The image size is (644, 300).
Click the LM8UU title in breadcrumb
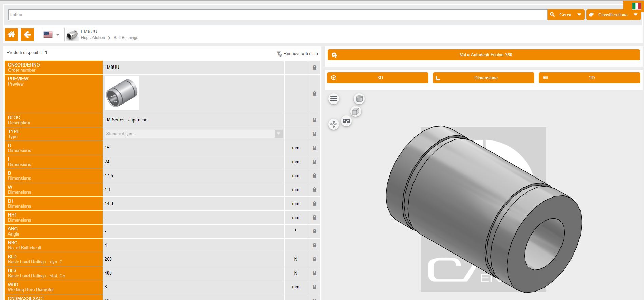89,31
